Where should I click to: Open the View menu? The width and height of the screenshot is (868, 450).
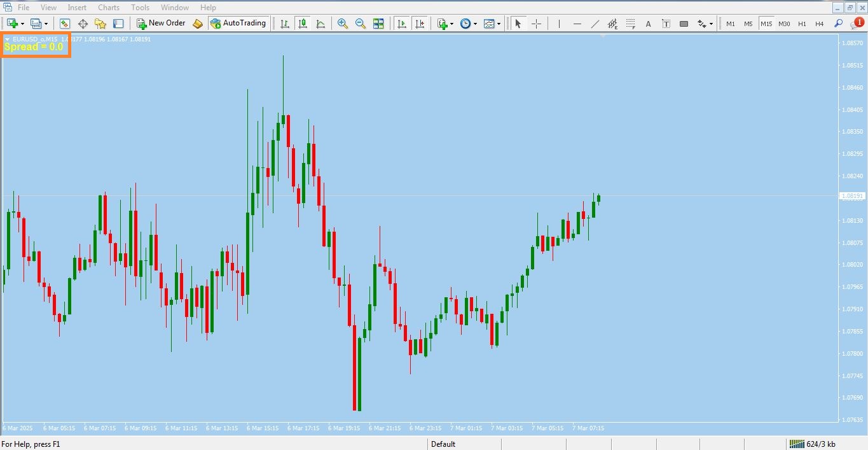tap(48, 8)
